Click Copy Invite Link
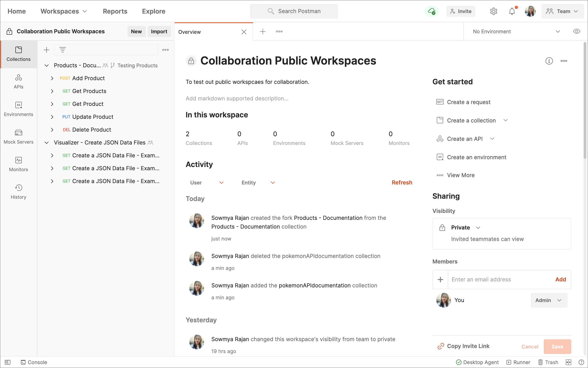Screen dimensions: 588x368 (463, 346)
